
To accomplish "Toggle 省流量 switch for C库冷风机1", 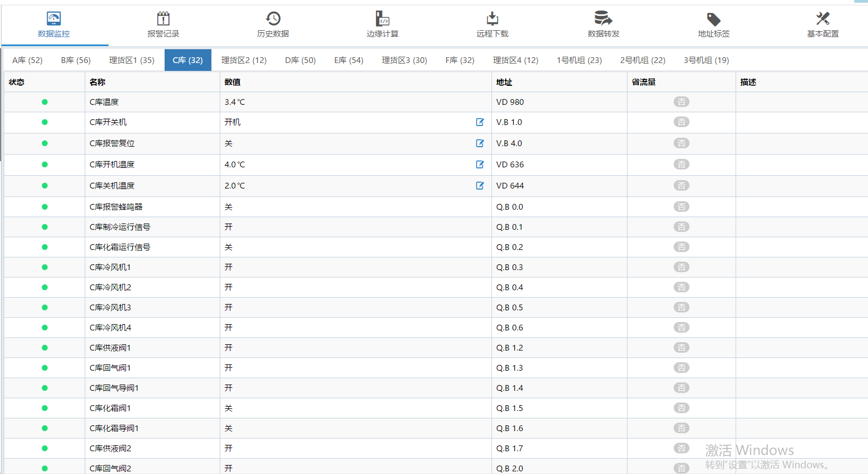I will point(681,267).
